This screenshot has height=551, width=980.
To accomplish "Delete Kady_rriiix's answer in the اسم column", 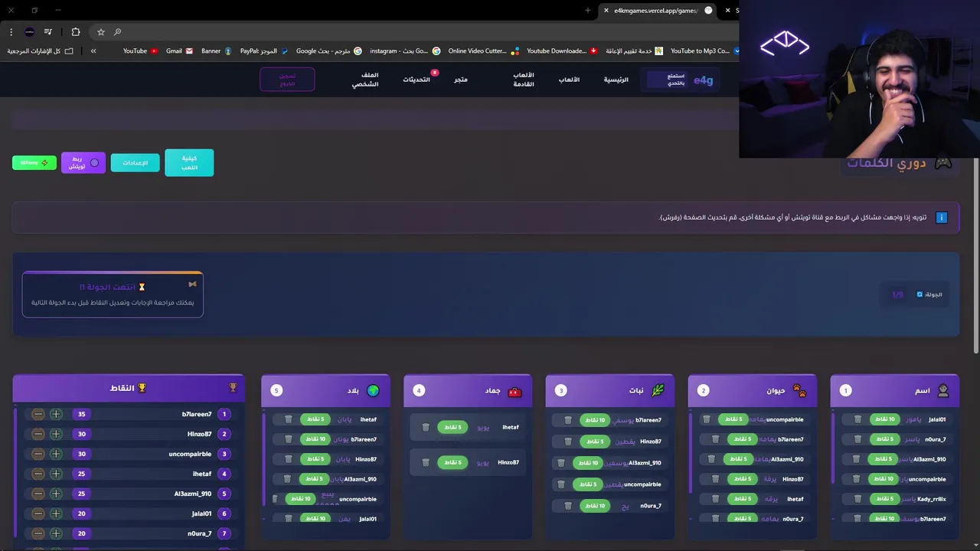I will (x=857, y=499).
